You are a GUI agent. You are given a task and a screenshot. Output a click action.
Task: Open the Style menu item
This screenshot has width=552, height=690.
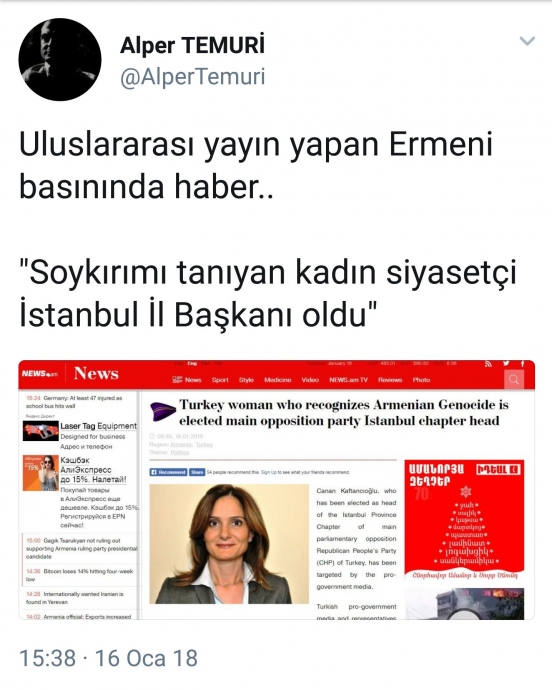click(x=246, y=380)
